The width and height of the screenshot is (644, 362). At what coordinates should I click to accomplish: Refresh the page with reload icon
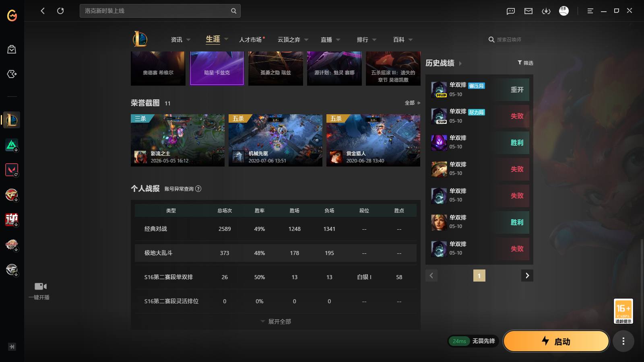tap(60, 11)
